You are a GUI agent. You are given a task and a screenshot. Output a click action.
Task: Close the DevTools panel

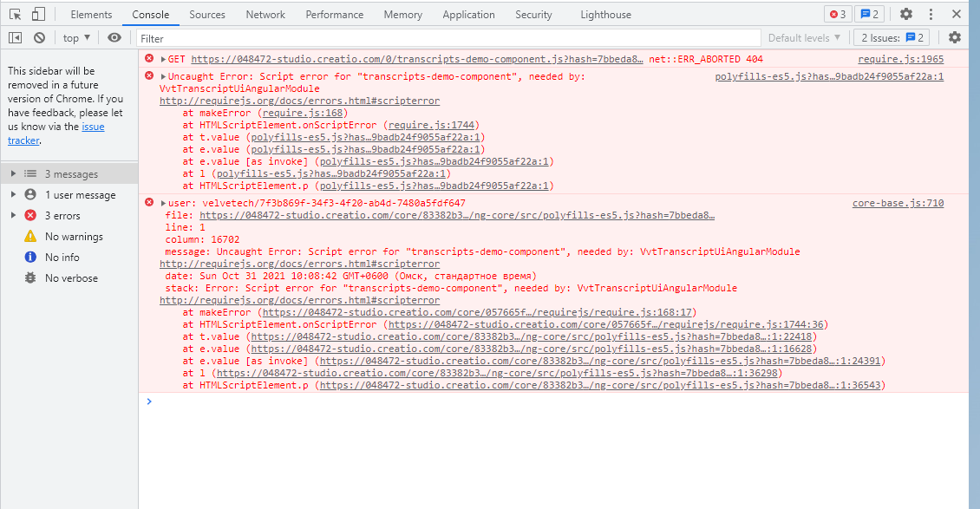957,14
